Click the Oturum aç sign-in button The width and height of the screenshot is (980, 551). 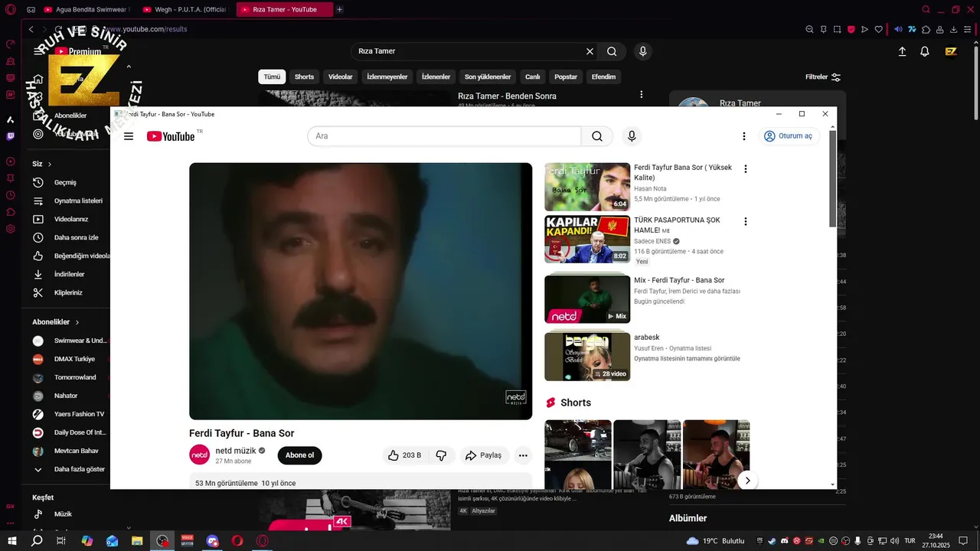789,136
